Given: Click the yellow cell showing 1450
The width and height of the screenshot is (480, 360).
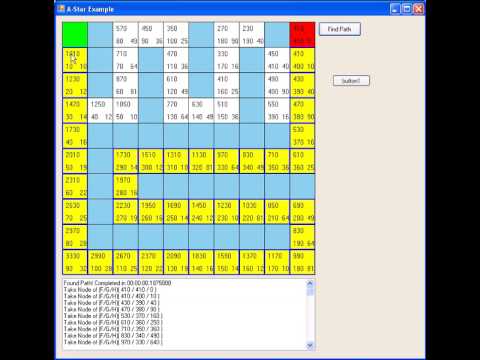Looking at the screenshot, I should pos(201,212).
